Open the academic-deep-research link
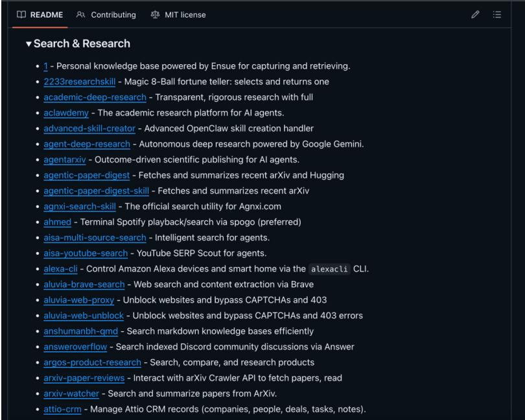This screenshot has width=525, height=420. point(95,97)
